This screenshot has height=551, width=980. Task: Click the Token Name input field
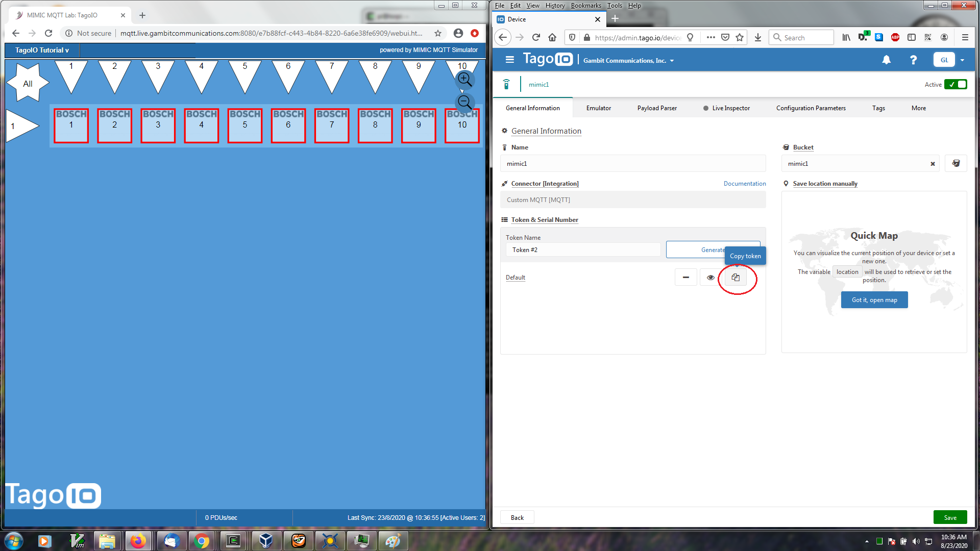point(583,249)
